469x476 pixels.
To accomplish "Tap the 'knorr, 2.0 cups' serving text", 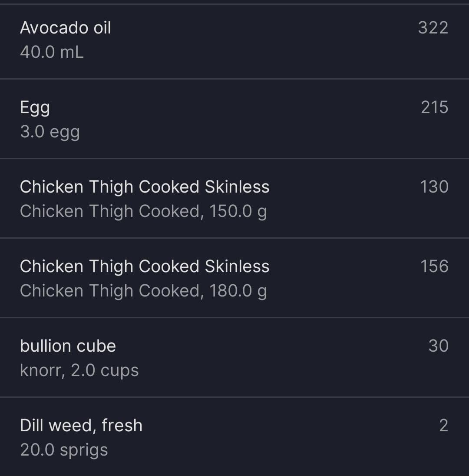I will click(79, 370).
